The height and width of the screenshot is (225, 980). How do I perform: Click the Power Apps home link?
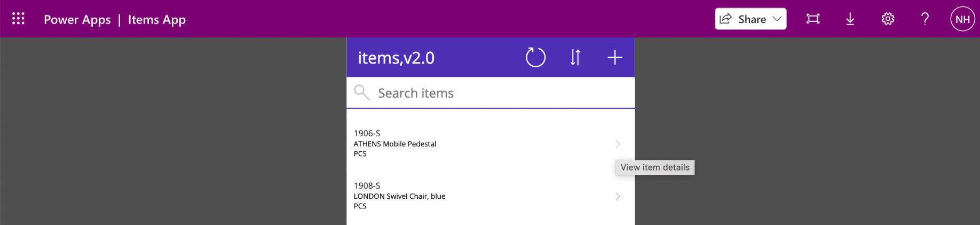pos(77,20)
